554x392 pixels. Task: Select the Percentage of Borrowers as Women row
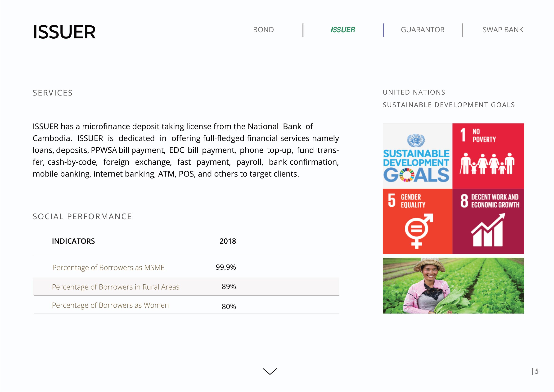(110, 305)
